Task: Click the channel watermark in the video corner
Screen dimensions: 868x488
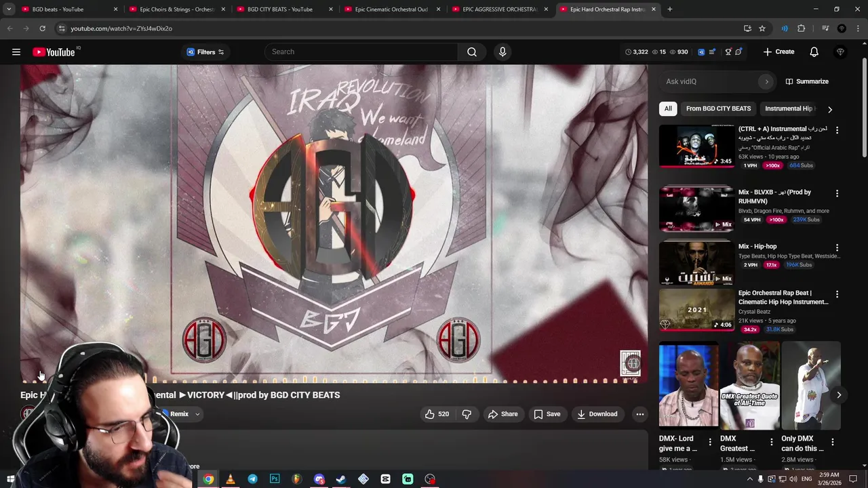Action: (631, 363)
